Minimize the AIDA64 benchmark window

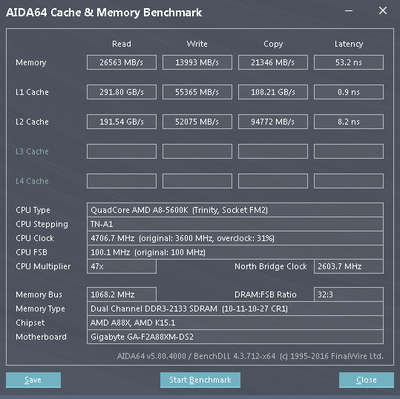(x=349, y=11)
